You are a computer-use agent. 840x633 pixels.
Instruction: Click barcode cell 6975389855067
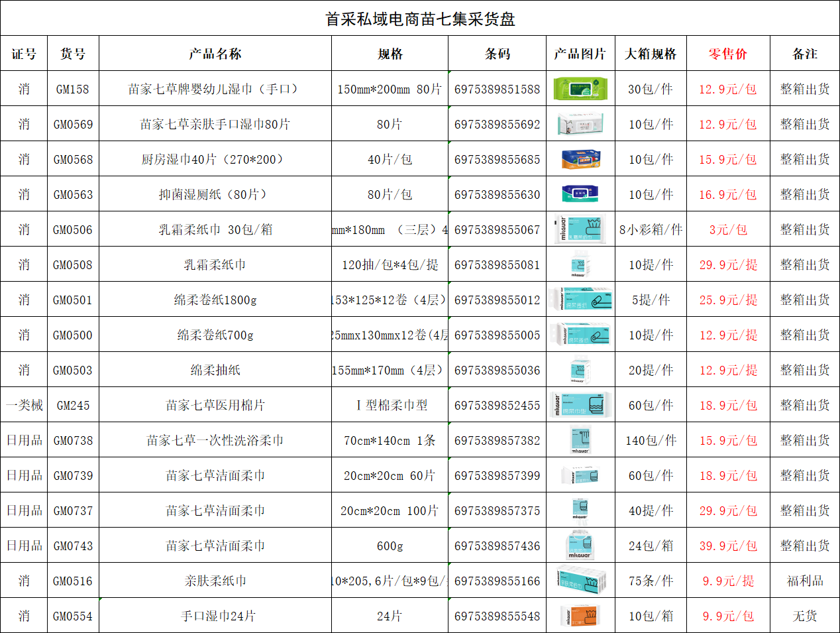(498, 229)
